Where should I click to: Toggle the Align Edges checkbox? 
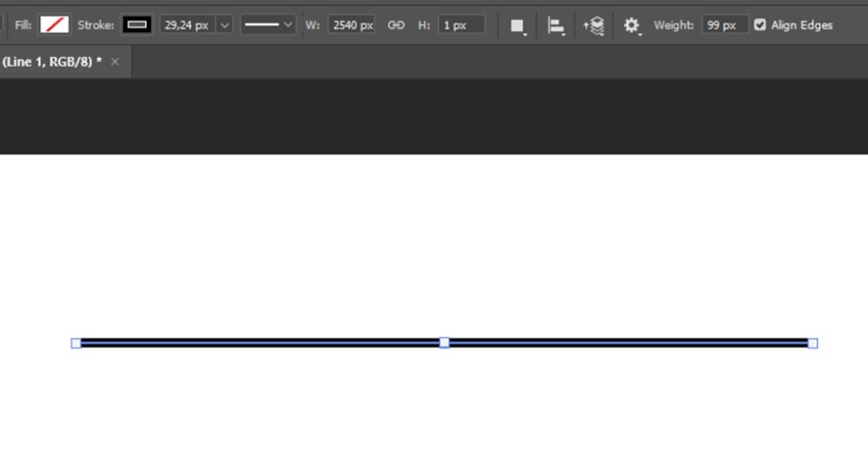pos(759,24)
